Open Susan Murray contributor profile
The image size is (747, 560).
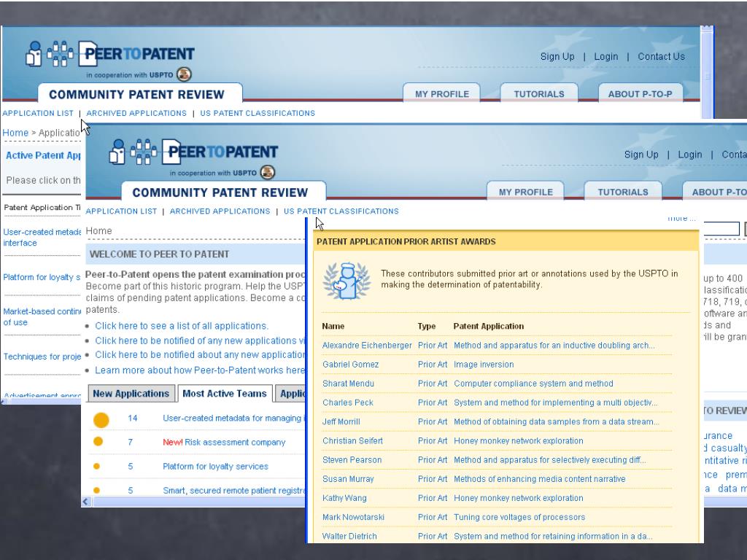point(348,479)
